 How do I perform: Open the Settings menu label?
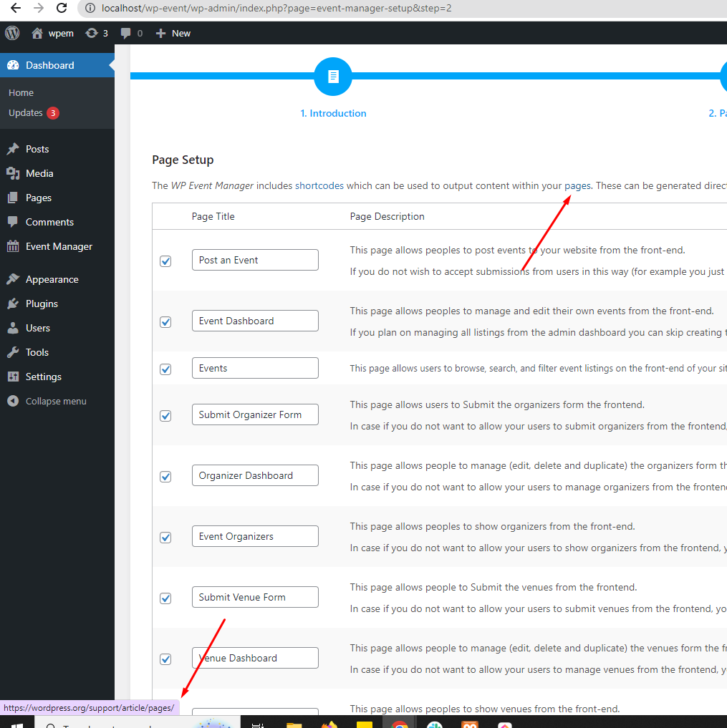44,377
